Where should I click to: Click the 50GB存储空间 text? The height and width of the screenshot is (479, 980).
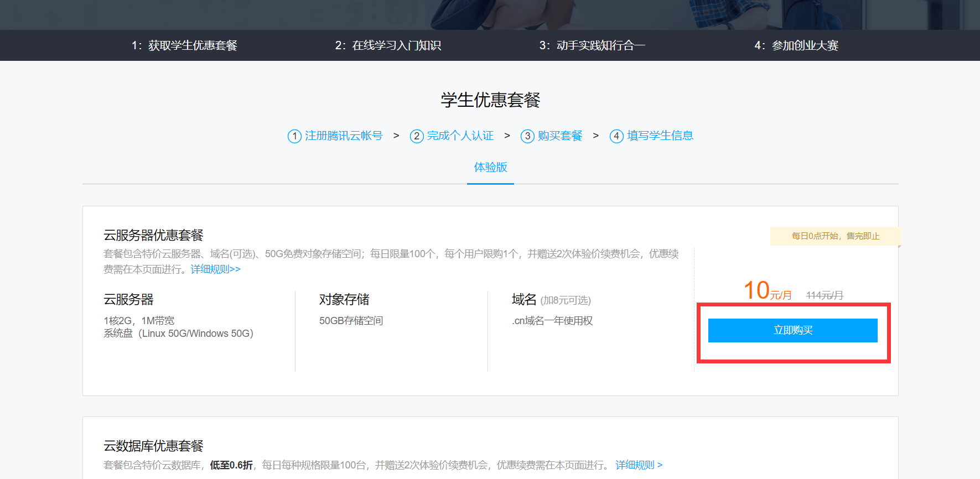[x=351, y=321]
